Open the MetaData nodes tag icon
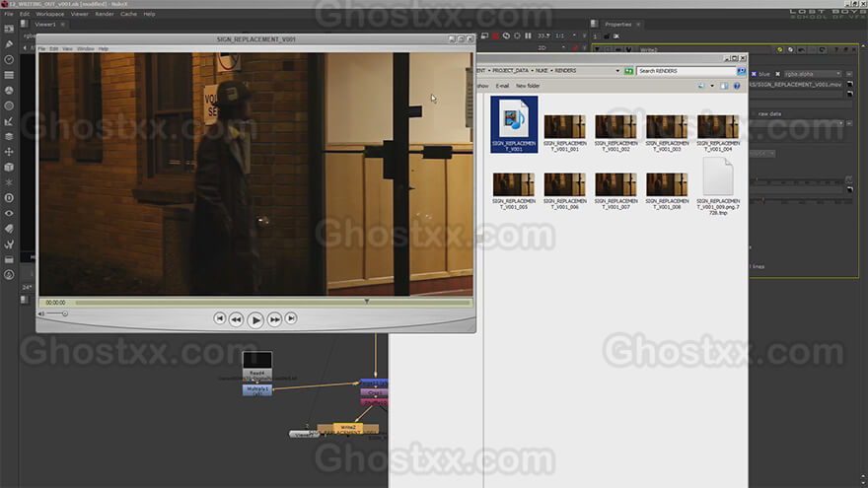Image resolution: width=868 pixels, height=488 pixels. click(x=9, y=229)
